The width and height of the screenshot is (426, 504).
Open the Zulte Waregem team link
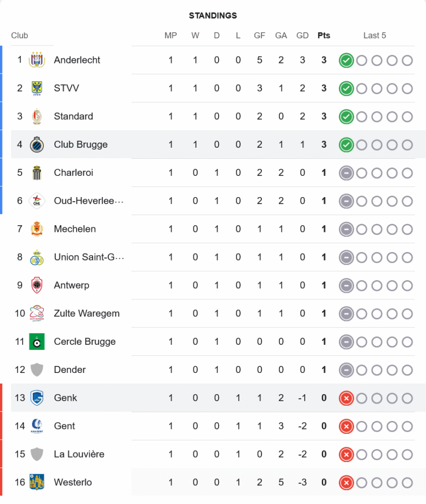[87, 313]
